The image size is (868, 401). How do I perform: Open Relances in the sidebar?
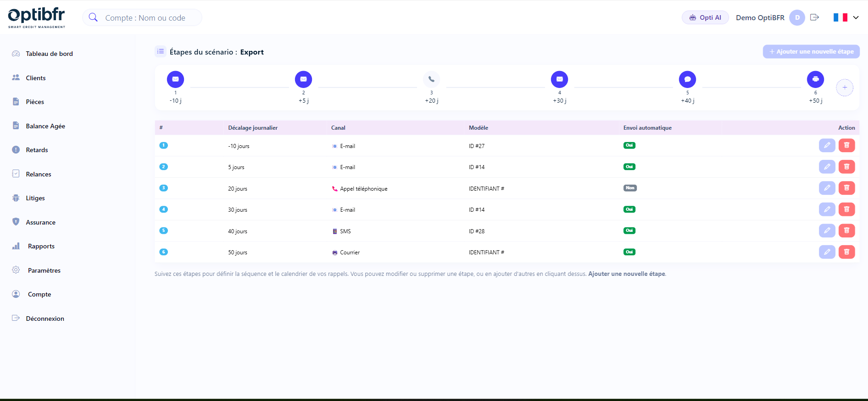tap(39, 174)
